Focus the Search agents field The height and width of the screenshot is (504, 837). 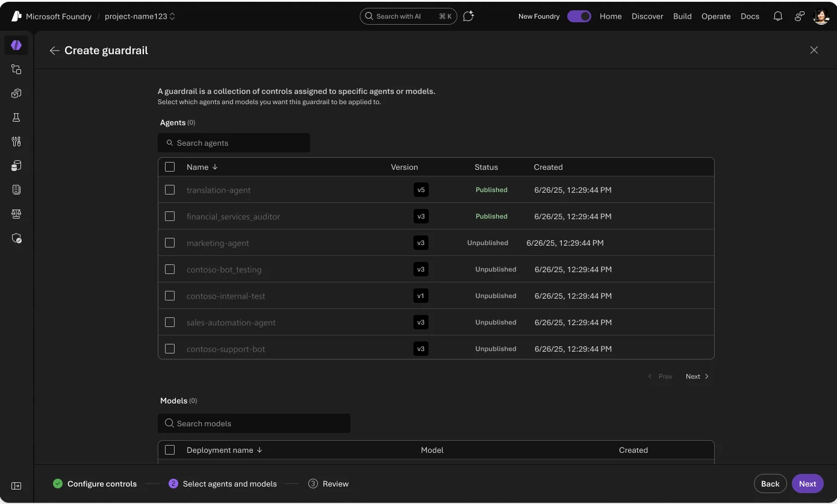point(234,143)
